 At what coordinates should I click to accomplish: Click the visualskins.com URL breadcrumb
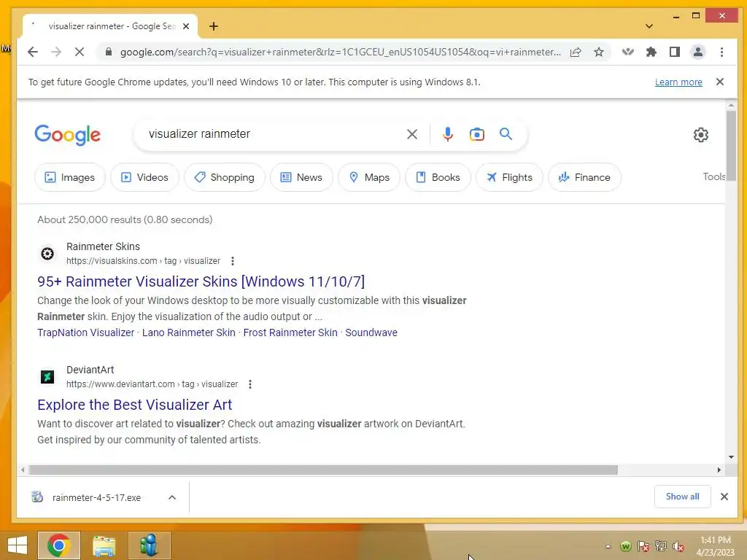pyautogui.click(x=143, y=261)
